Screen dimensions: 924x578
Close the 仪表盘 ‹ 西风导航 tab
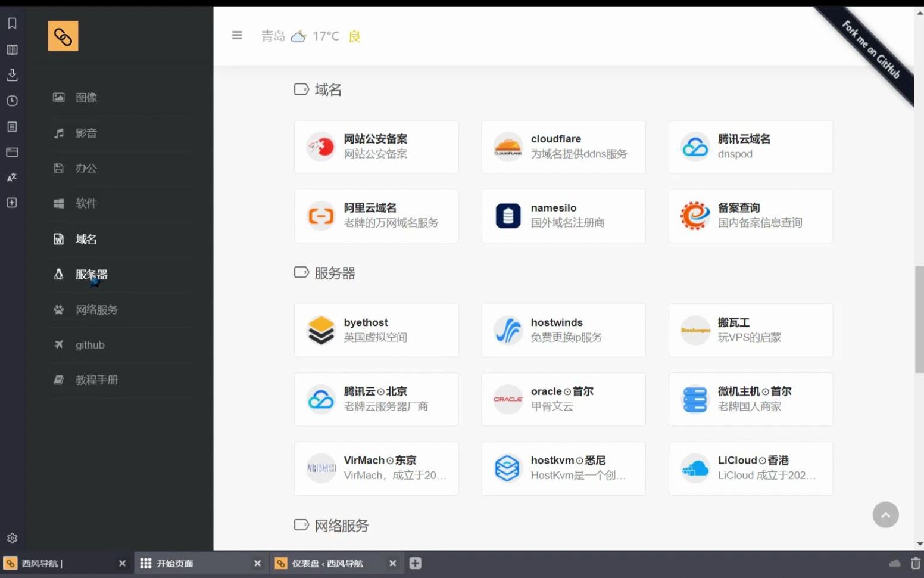392,564
